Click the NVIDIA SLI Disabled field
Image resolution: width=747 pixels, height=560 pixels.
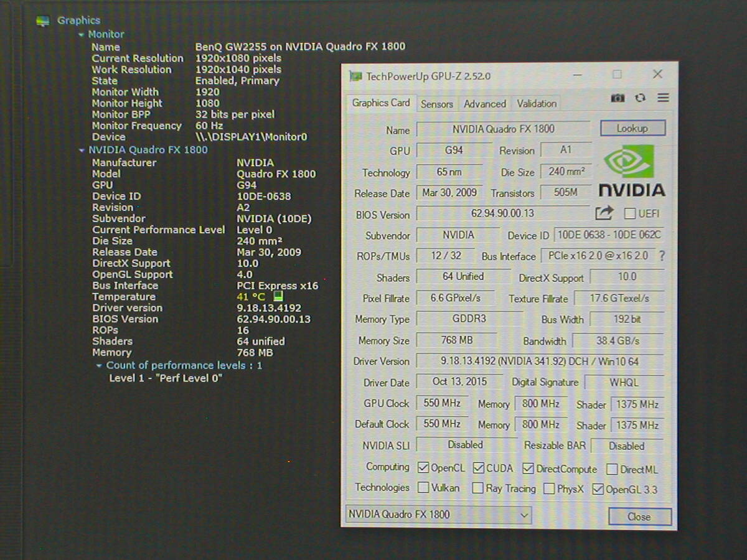coord(466,445)
